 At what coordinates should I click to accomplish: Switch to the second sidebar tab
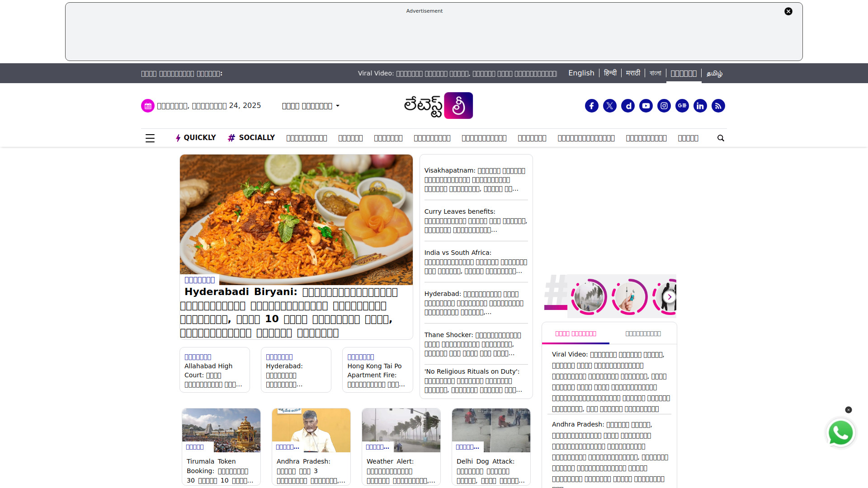click(x=643, y=333)
